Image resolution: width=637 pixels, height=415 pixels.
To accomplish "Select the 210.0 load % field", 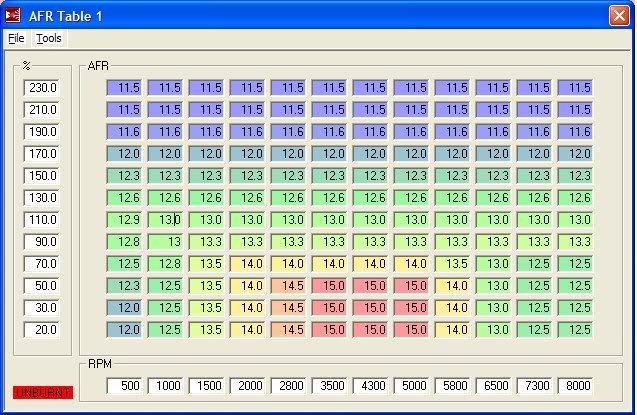I will (x=41, y=110).
